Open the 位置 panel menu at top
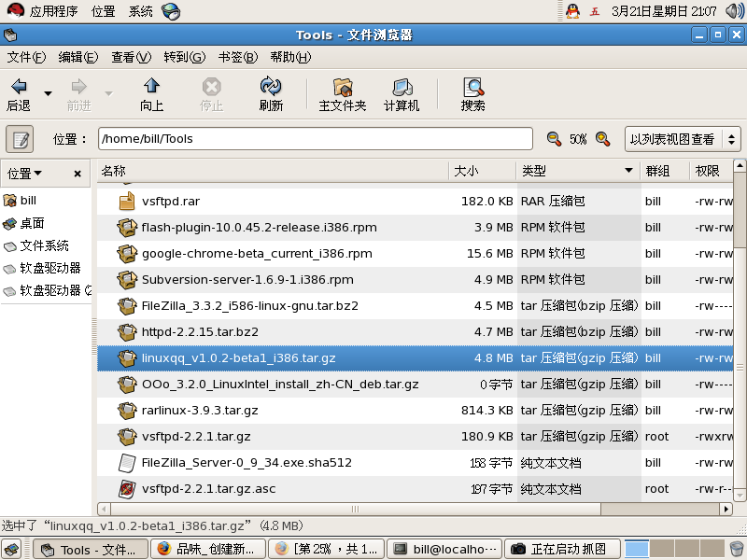Viewport: 747px width, 560px height. (x=104, y=11)
